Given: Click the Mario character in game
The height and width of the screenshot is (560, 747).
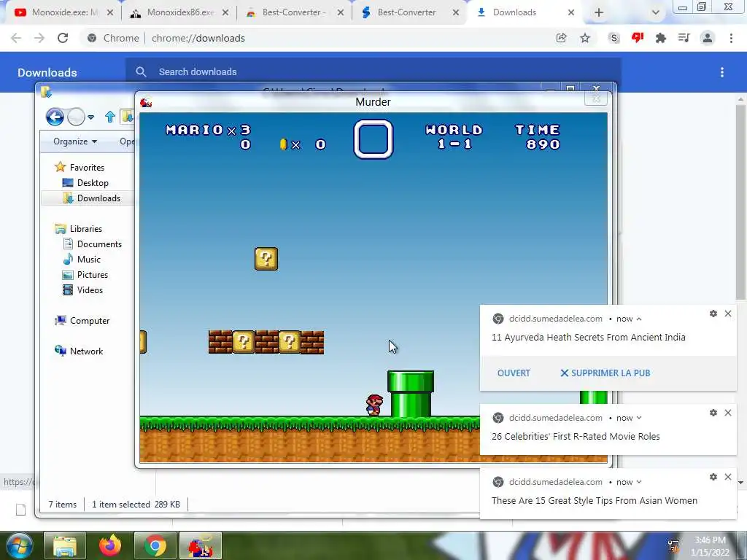Looking at the screenshot, I should [x=374, y=405].
